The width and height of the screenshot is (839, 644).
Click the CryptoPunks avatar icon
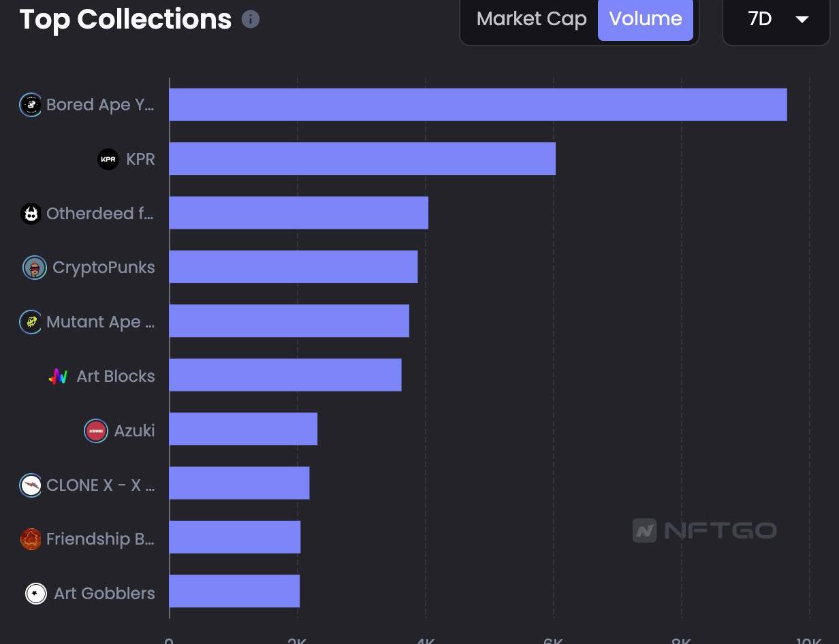coord(35,268)
